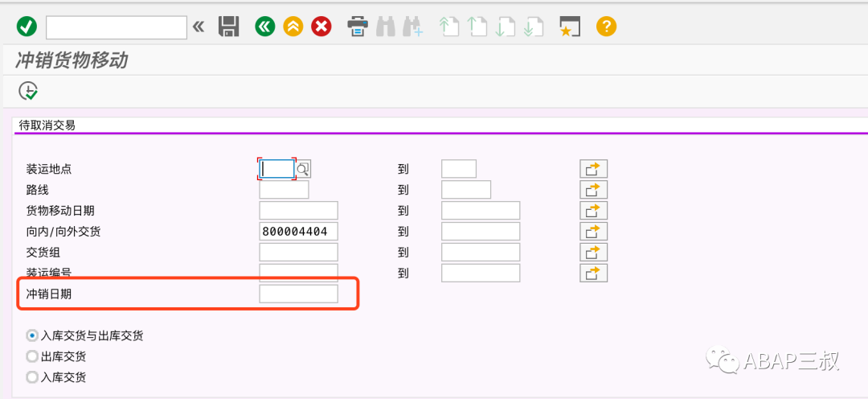Collapse the command field with double chevron
The width and height of the screenshot is (868, 399).
(x=199, y=27)
